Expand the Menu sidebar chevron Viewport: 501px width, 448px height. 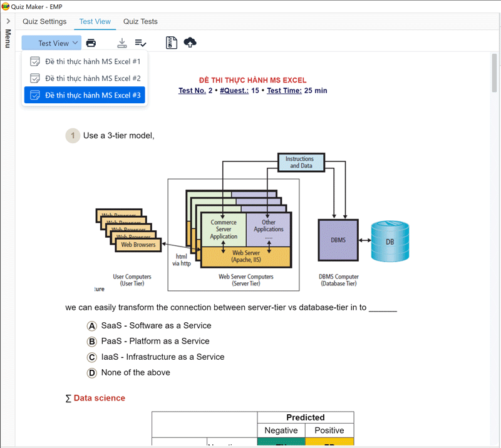(8, 21)
